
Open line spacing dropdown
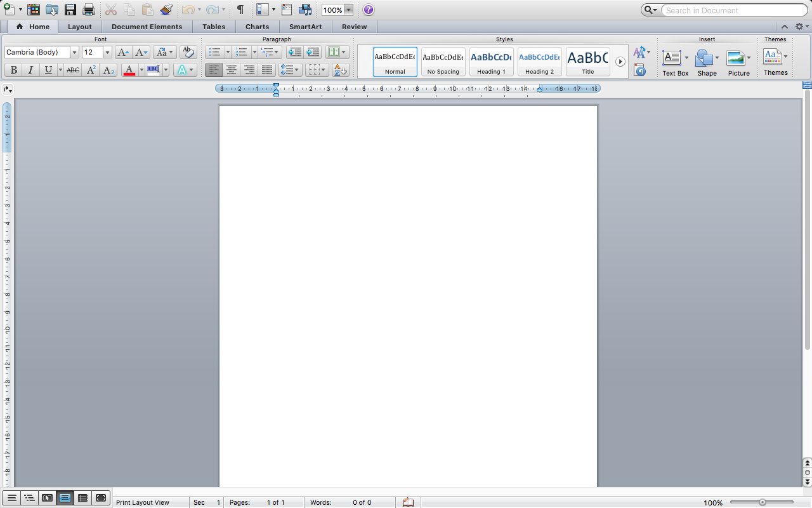click(290, 70)
